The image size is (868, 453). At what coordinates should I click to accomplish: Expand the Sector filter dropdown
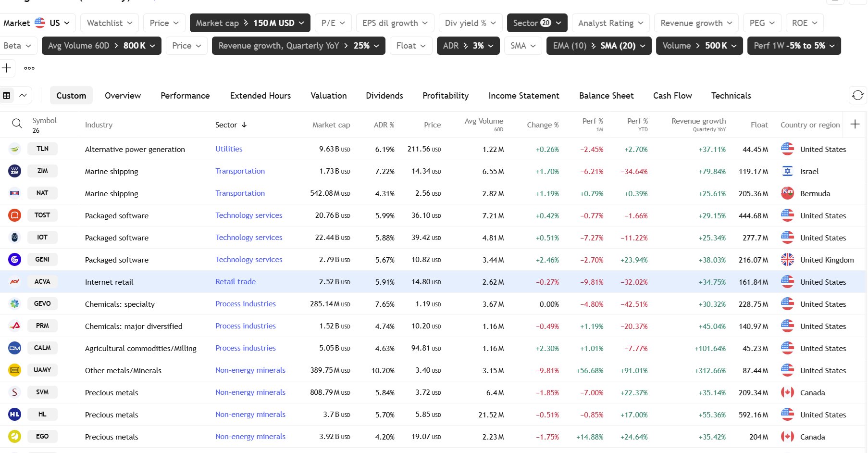537,23
